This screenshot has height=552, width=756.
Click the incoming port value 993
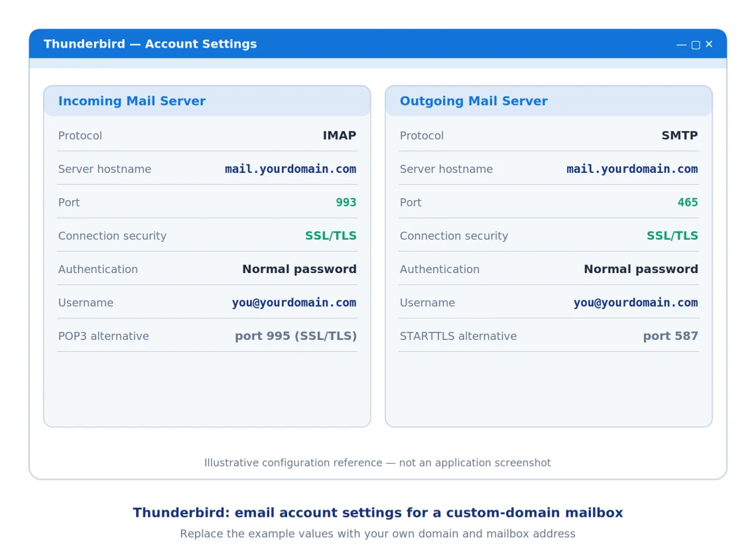[346, 202]
